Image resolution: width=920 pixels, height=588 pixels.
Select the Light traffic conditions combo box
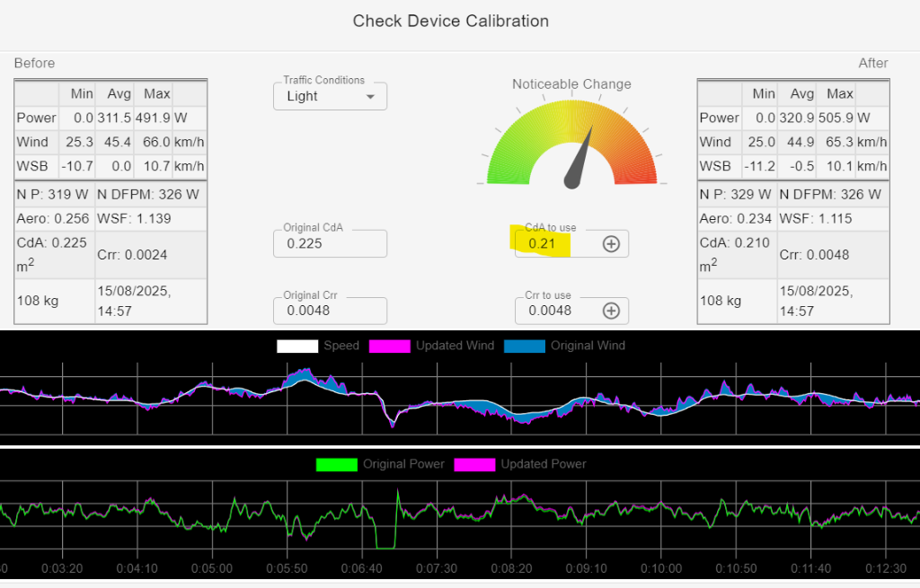(x=323, y=96)
